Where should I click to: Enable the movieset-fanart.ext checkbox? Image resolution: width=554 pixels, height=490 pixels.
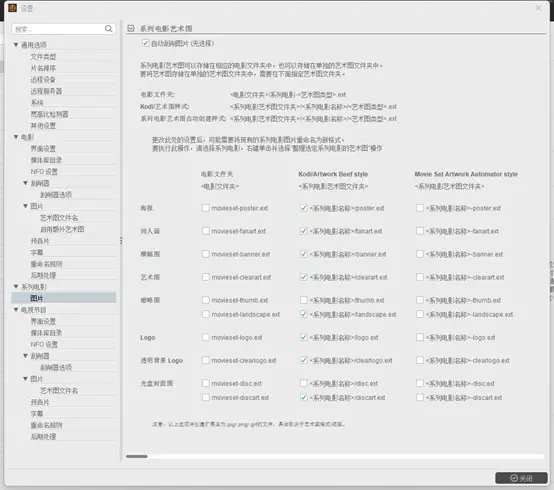[x=206, y=231]
